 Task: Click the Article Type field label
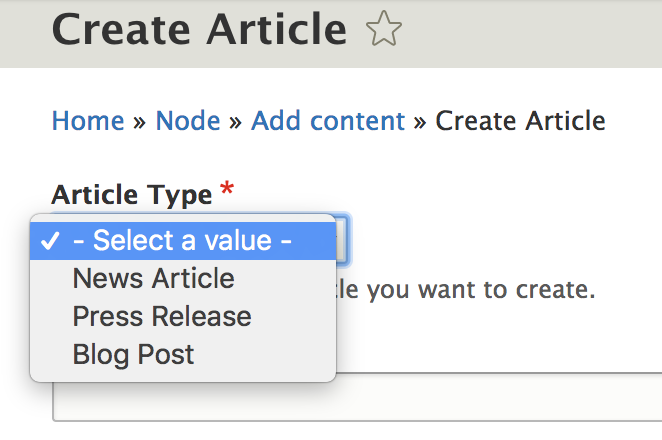click(x=132, y=194)
